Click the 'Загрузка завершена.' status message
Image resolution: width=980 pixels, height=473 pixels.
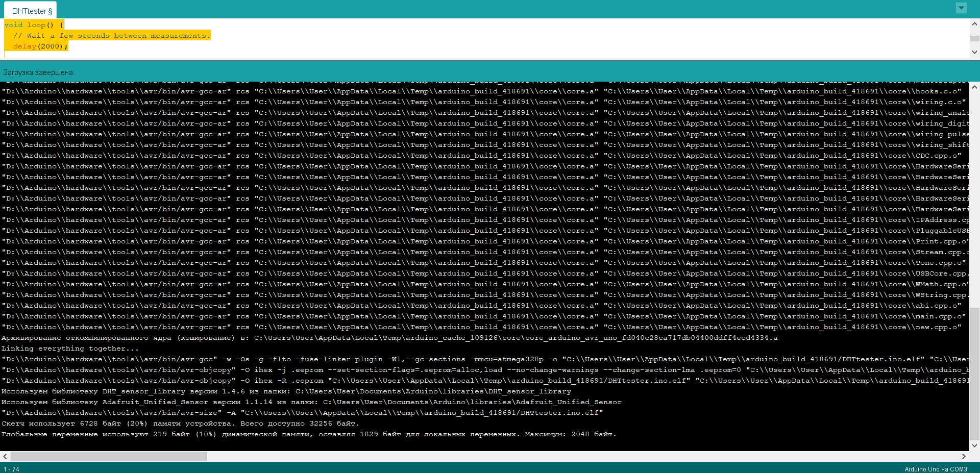point(39,72)
